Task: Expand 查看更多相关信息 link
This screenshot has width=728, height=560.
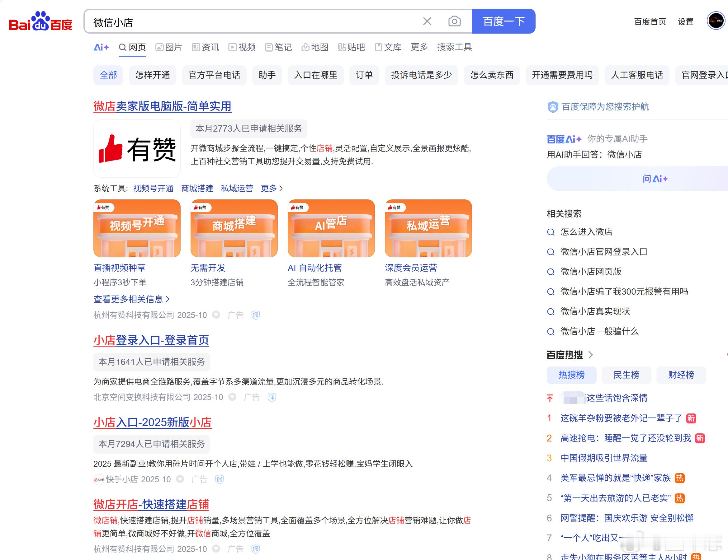Action: coord(131,299)
